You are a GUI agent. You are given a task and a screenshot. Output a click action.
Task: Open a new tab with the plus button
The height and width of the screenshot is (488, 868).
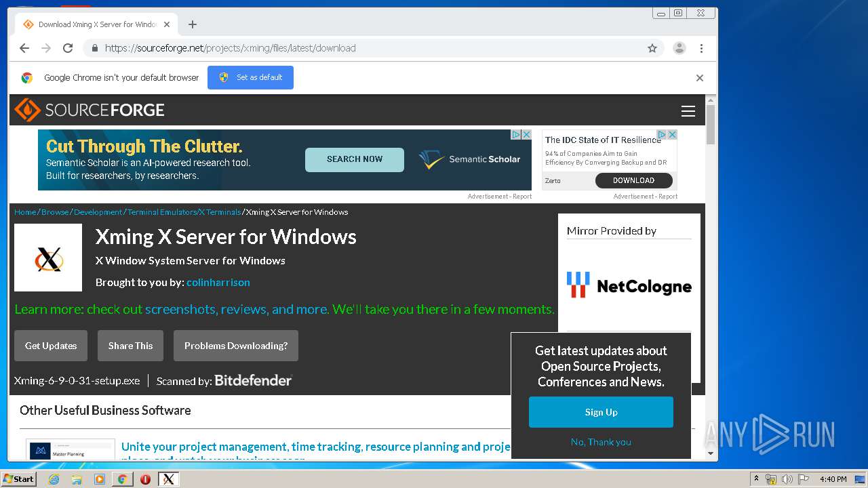pyautogui.click(x=193, y=24)
